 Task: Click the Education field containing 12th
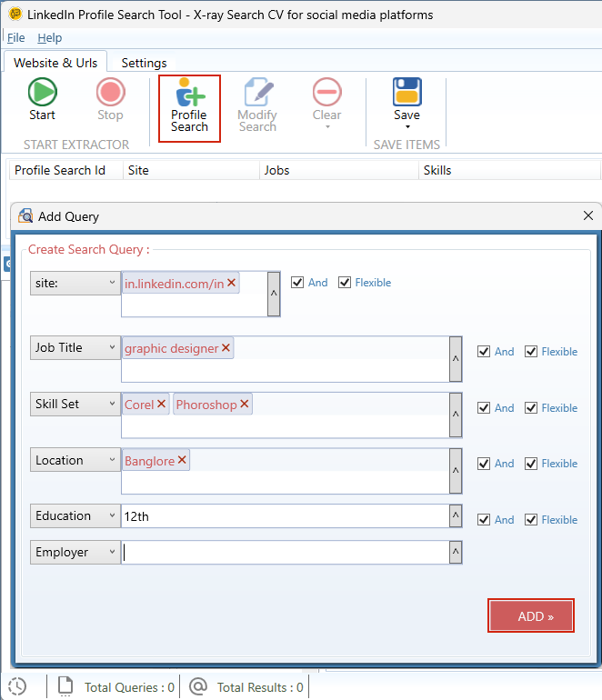(x=286, y=516)
